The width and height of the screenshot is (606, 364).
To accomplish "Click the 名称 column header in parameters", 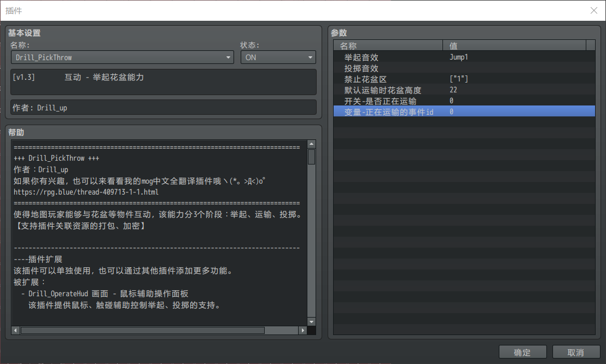I will tap(388, 45).
